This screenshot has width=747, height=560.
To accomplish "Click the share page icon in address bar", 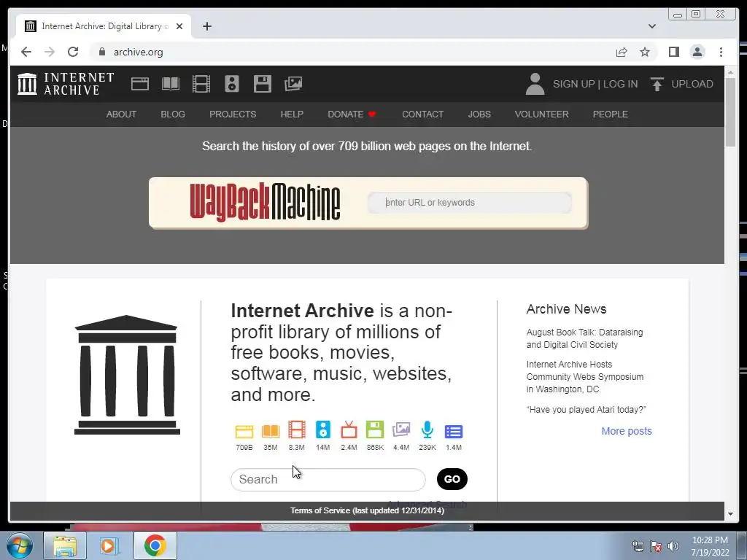I will [622, 52].
